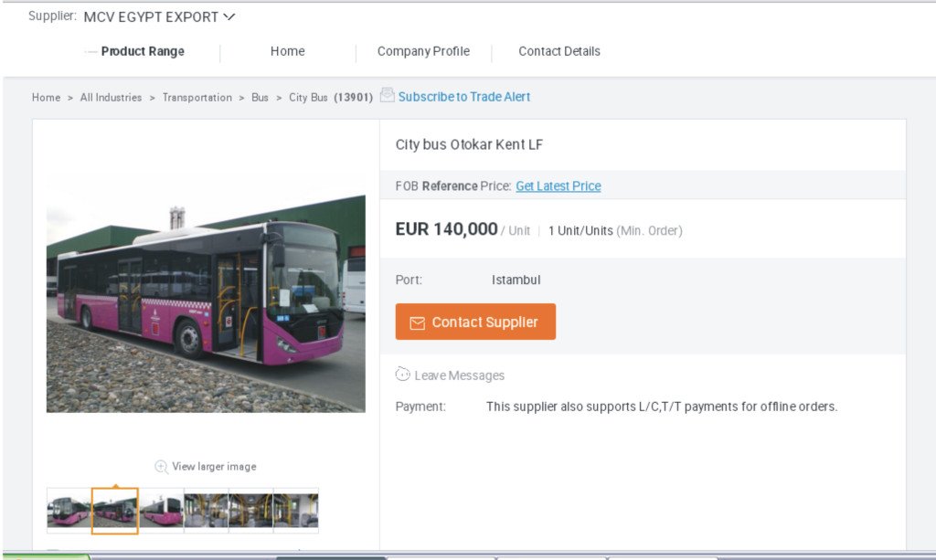Open the Get Latest Price link
This screenshot has height=560, width=936.
(558, 186)
